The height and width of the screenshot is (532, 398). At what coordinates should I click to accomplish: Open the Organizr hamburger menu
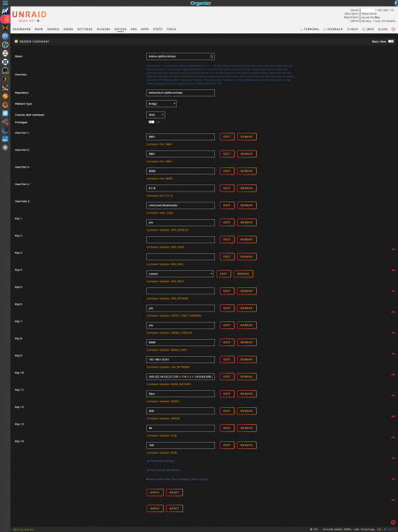click(5, 3)
